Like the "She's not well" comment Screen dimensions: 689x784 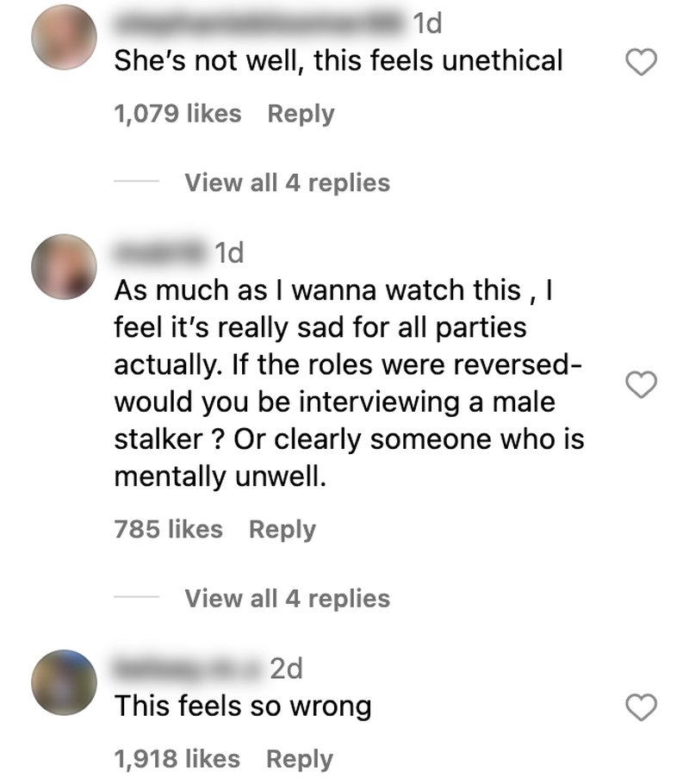pyautogui.click(x=641, y=62)
